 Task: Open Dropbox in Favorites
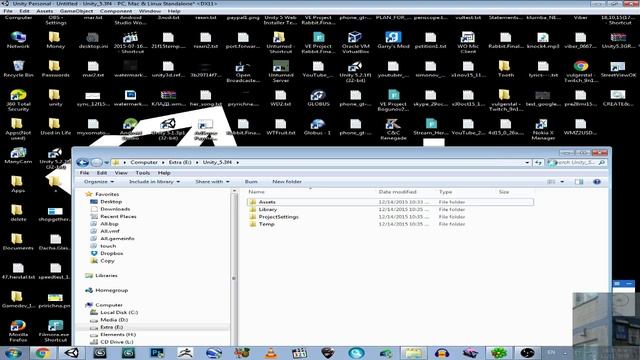point(111,253)
